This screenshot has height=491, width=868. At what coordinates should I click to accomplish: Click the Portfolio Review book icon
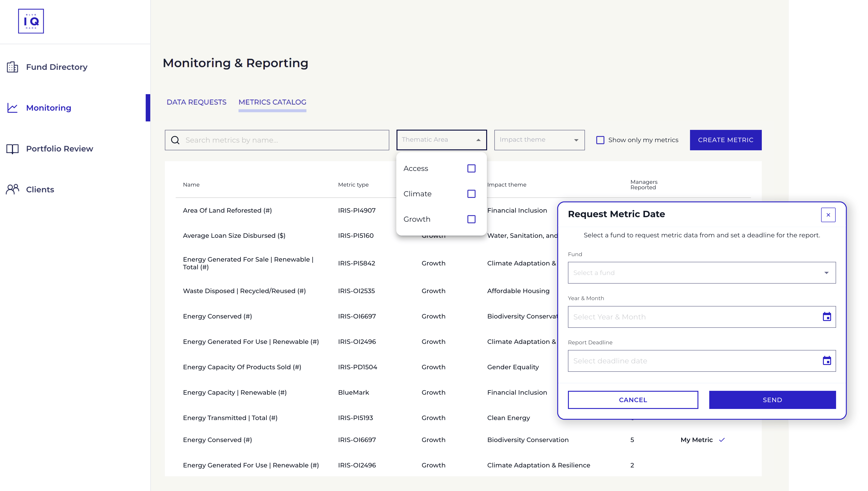coord(12,149)
